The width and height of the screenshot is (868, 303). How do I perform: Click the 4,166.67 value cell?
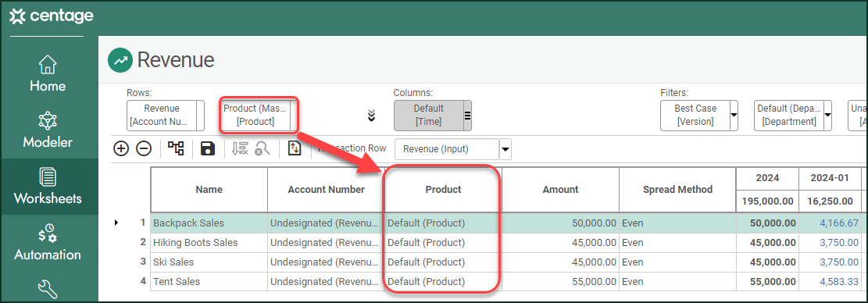[x=830, y=223]
